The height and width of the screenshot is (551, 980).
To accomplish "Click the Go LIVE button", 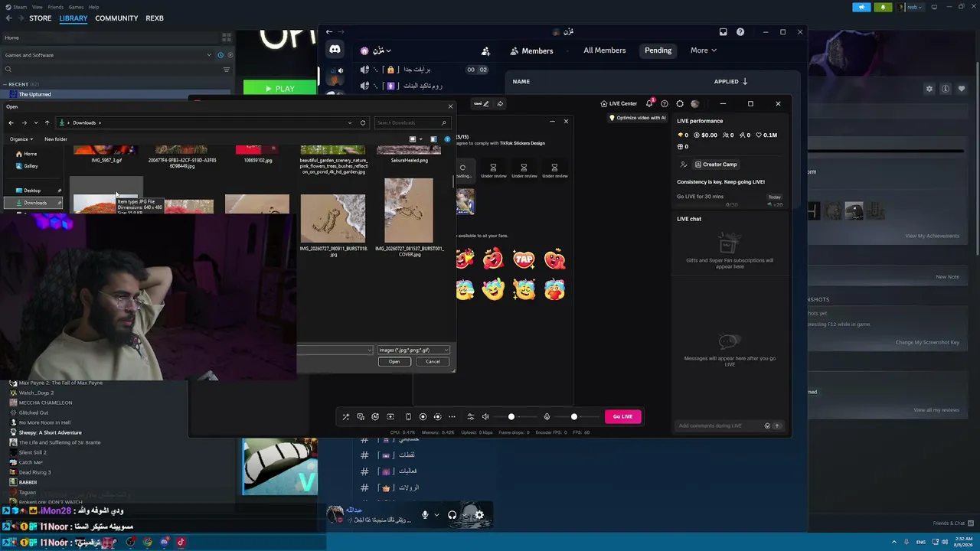I will 622,416.
